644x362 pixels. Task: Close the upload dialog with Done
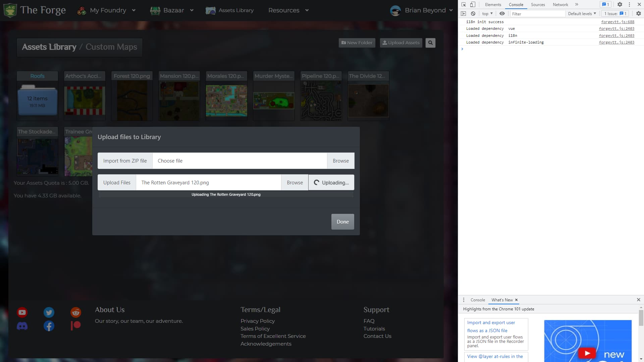coord(343,222)
